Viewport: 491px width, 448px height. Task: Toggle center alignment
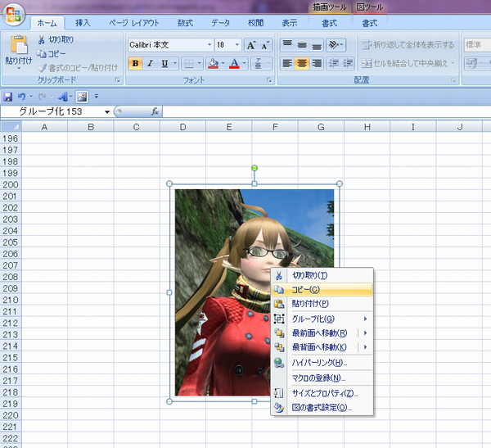pyautogui.click(x=302, y=64)
